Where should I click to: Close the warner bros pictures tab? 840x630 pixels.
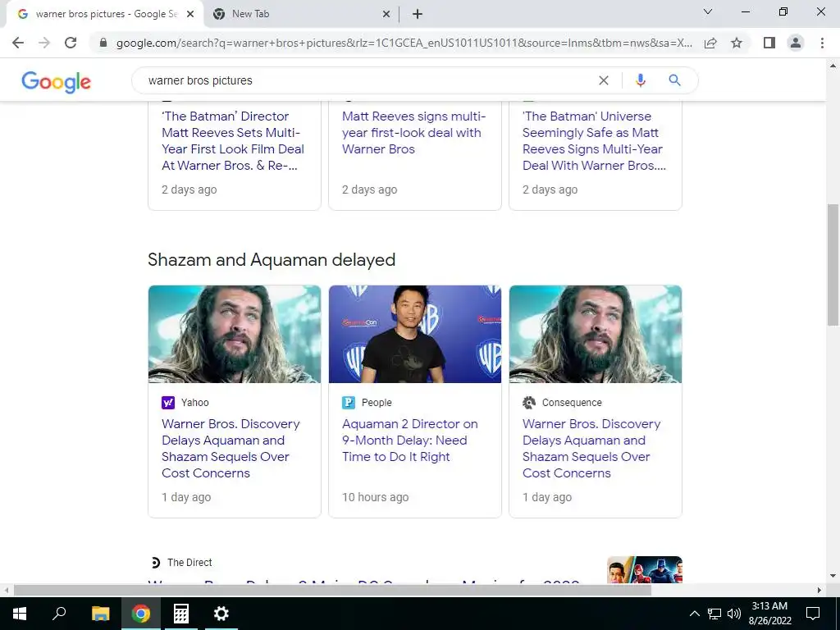point(189,14)
